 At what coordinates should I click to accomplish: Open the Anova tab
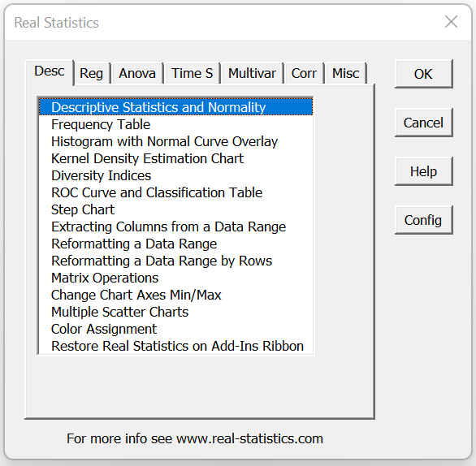tap(137, 73)
